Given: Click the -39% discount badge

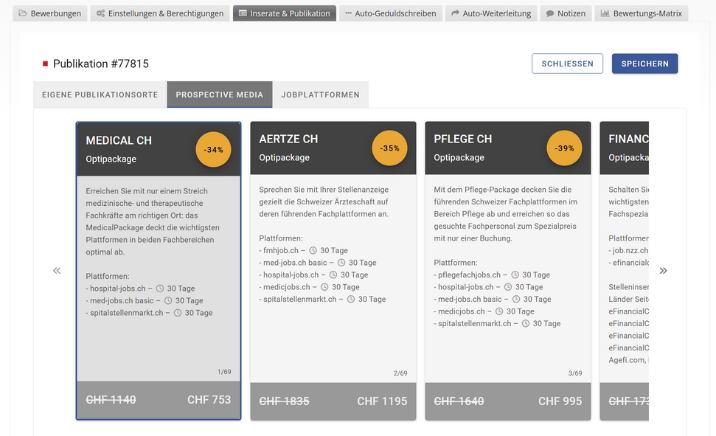Looking at the screenshot, I should pos(564,148).
